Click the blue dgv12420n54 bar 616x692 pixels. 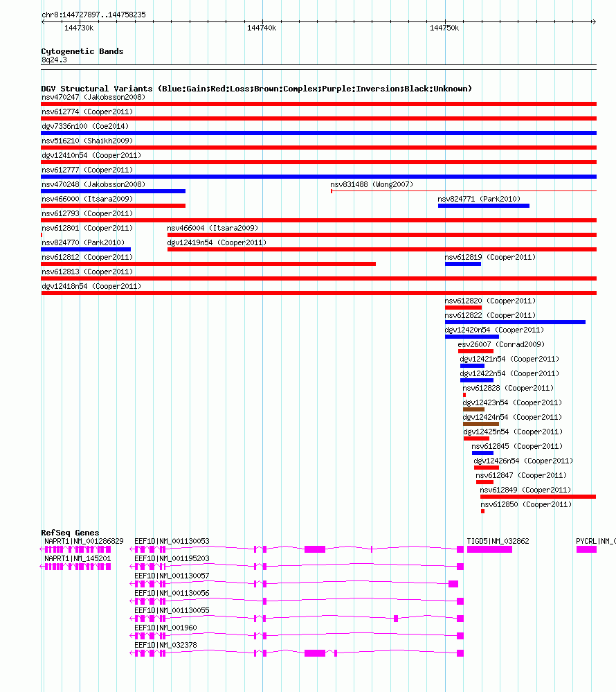472,337
